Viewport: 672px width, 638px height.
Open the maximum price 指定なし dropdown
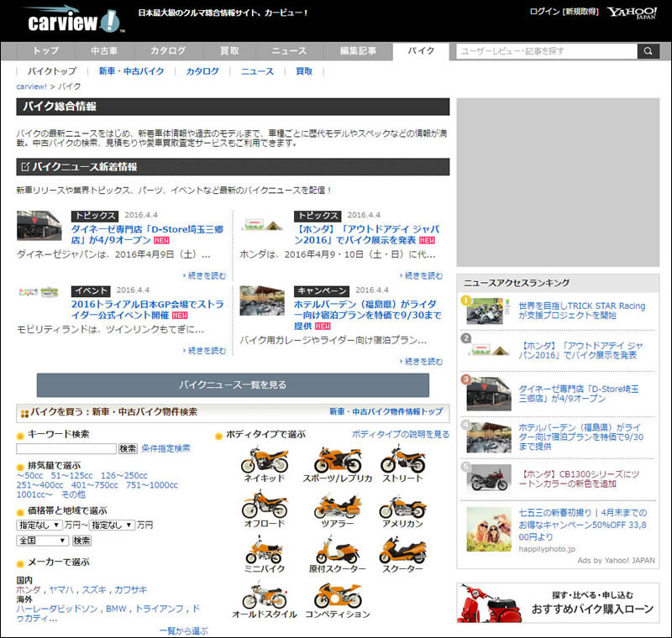coord(113,525)
